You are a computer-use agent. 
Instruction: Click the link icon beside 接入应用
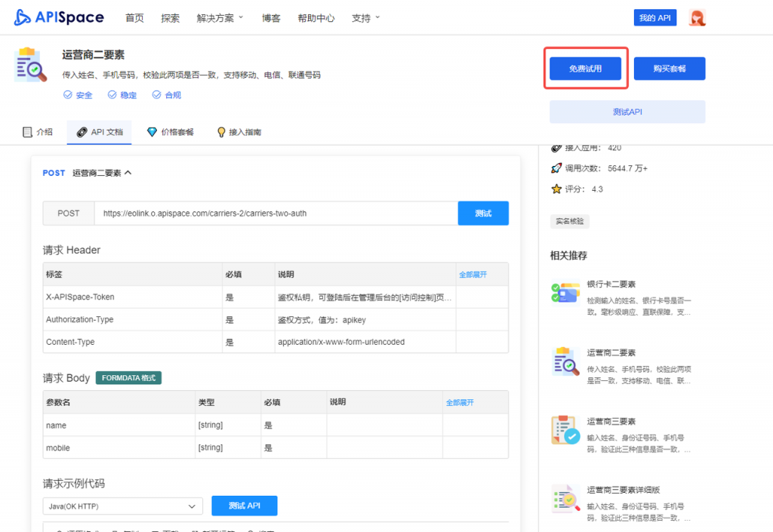556,148
